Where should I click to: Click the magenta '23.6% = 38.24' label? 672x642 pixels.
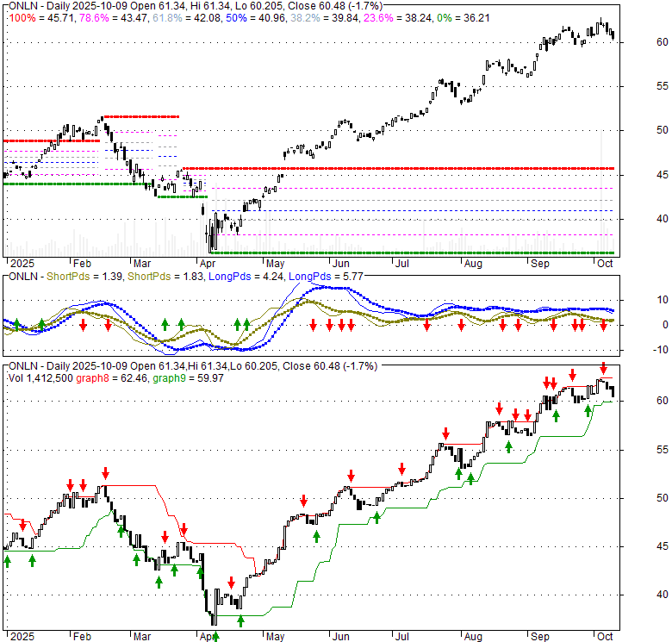pos(397,18)
